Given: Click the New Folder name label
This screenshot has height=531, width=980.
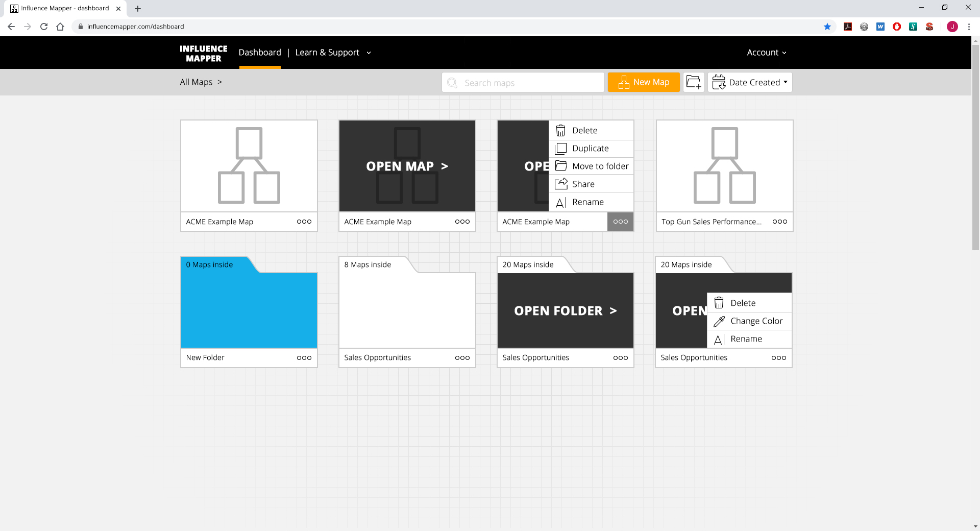Looking at the screenshot, I should point(205,358).
